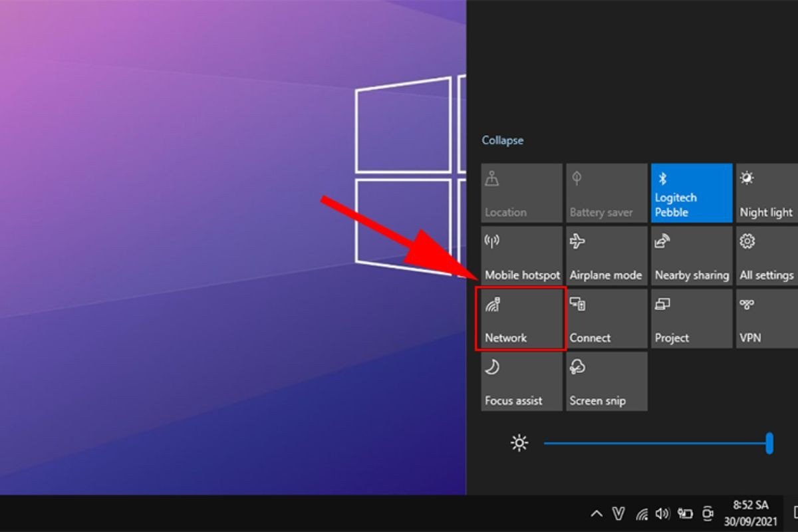Enable Night light
Screen dimensions: 798x532
[x=766, y=193]
